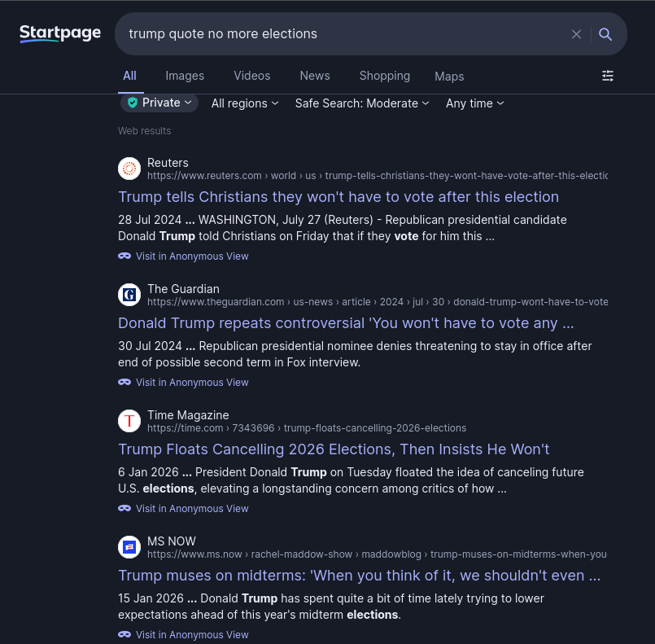Click into the search query input field
This screenshot has width=655, height=644.
[342, 34]
